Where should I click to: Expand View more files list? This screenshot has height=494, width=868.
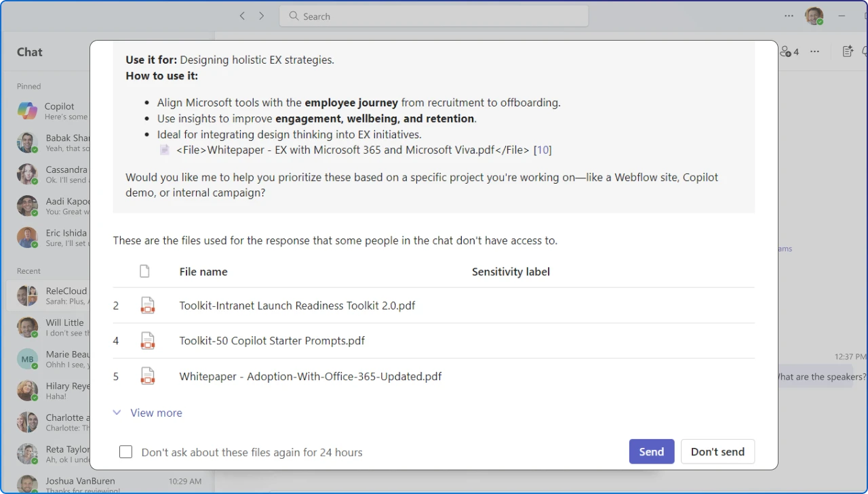(x=147, y=413)
